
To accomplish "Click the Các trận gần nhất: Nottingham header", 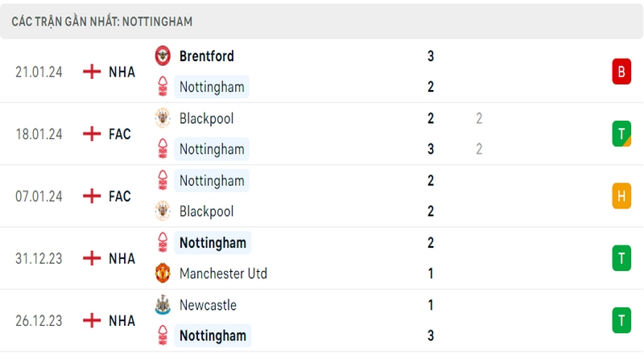I will tap(102, 22).
